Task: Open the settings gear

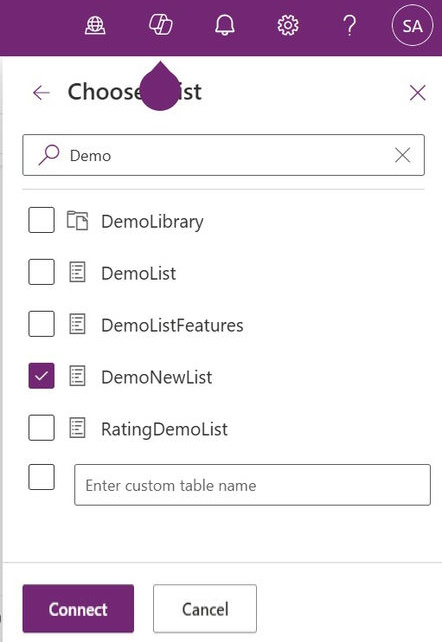Action: (x=288, y=25)
